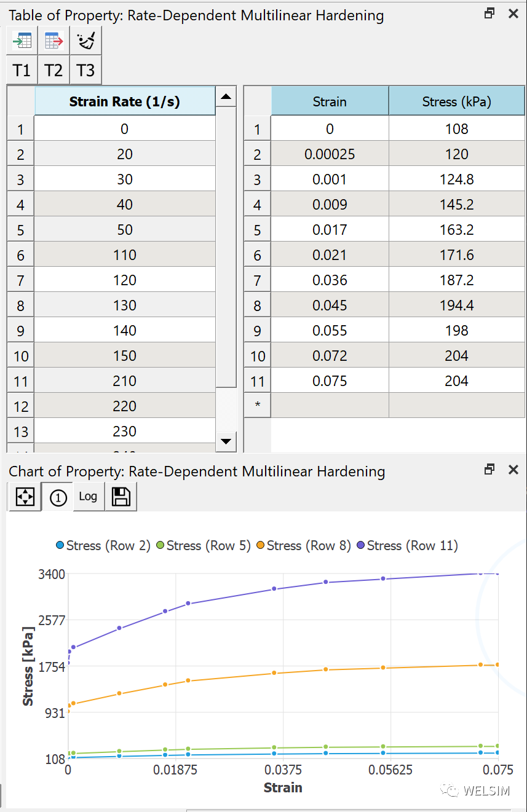Image resolution: width=527 pixels, height=812 pixels.
Task: Click the strain rate scrollbar up arrow
Action: pos(226,97)
